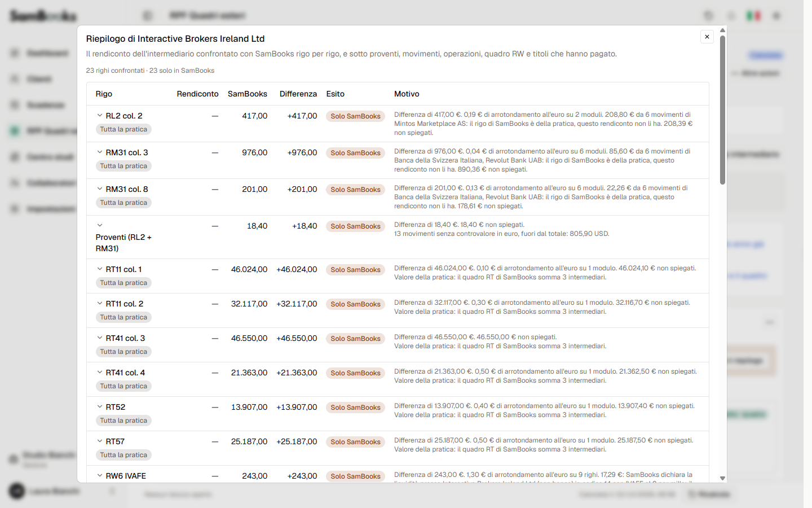
Task: Expand the RT41 col. 4 row
Action: click(x=100, y=373)
